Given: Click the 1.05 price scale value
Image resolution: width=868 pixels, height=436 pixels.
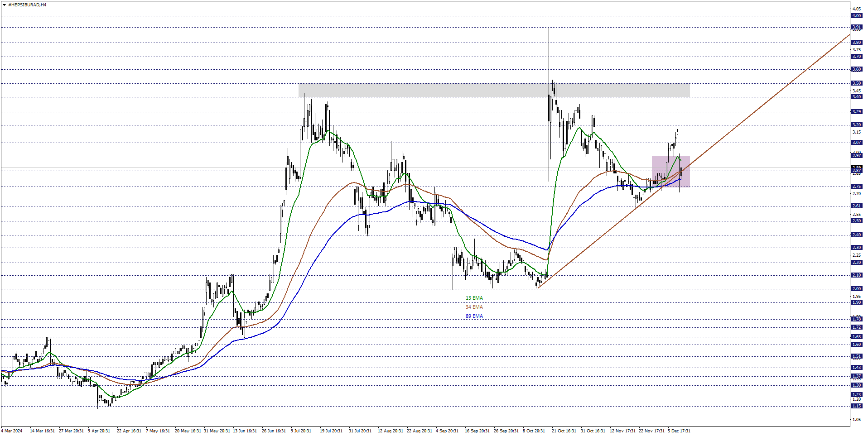Looking at the screenshot, I should click(856, 420).
